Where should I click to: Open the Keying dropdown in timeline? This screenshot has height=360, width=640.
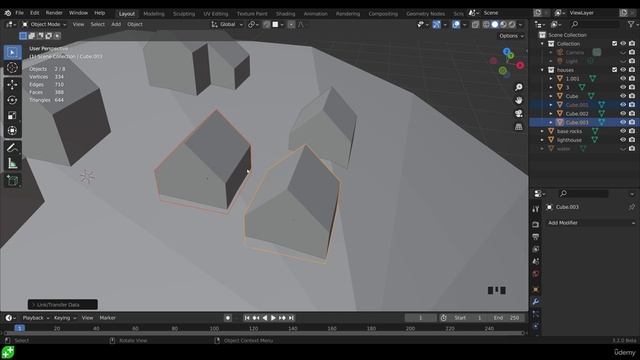[65, 318]
